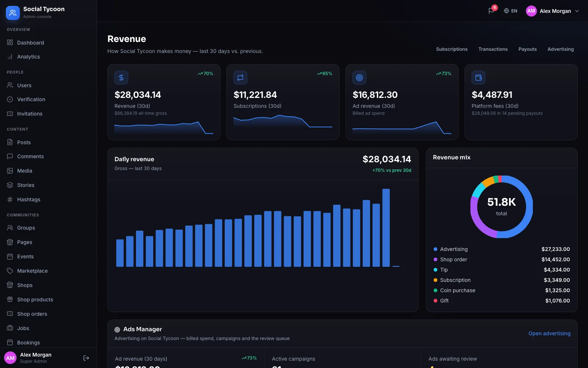Viewport: 588px width, 368px height.
Task: Click the globe language icon
Action: coord(506,11)
